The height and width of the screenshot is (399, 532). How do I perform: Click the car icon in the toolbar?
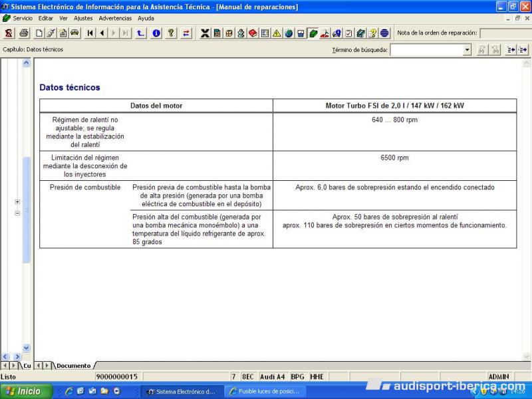[x=74, y=33]
